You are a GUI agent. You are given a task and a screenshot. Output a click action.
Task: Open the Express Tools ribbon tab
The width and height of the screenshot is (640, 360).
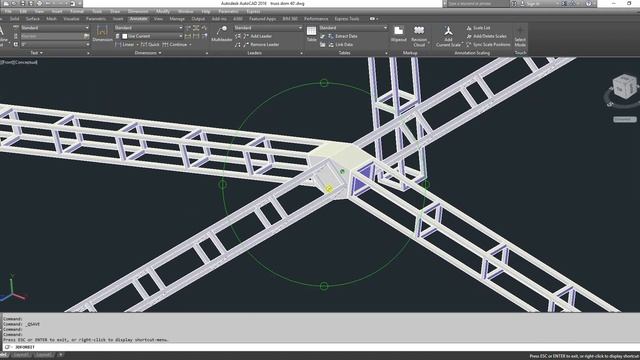(x=347, y=19)
